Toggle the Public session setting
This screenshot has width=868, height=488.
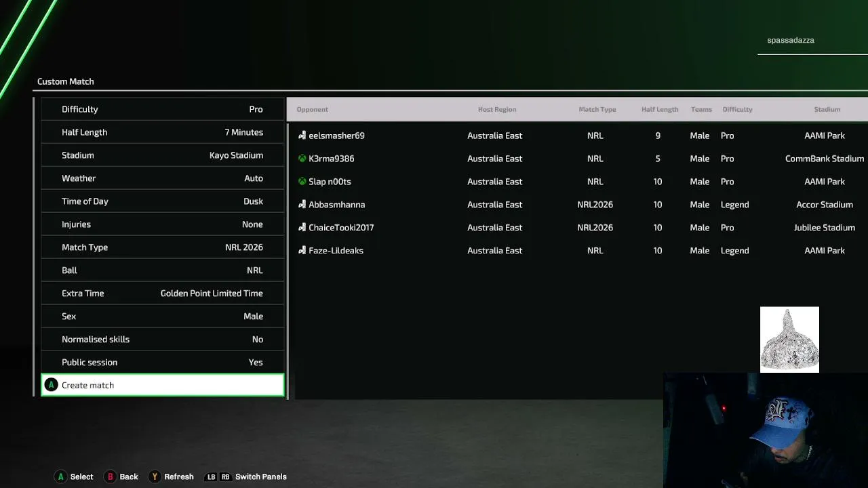163,362
